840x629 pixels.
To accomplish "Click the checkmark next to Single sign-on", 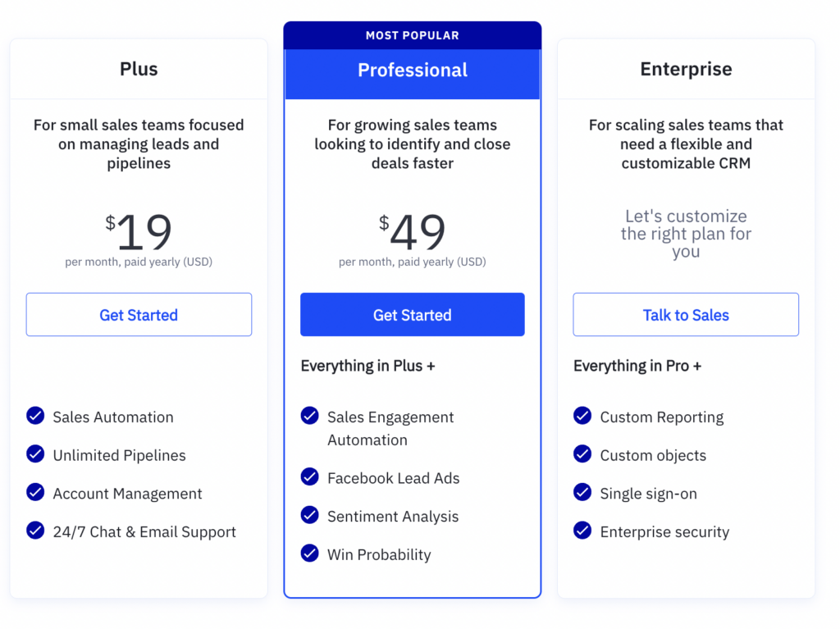I will [582, 492].
